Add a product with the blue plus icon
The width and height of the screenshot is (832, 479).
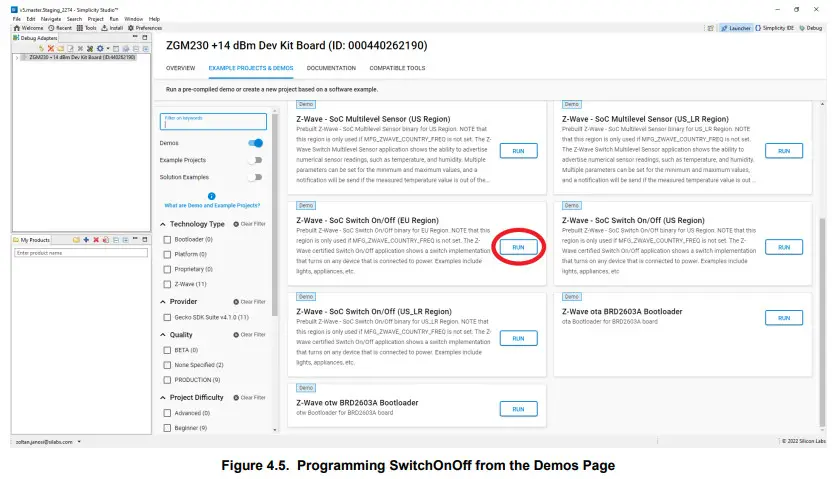[86, 240]
